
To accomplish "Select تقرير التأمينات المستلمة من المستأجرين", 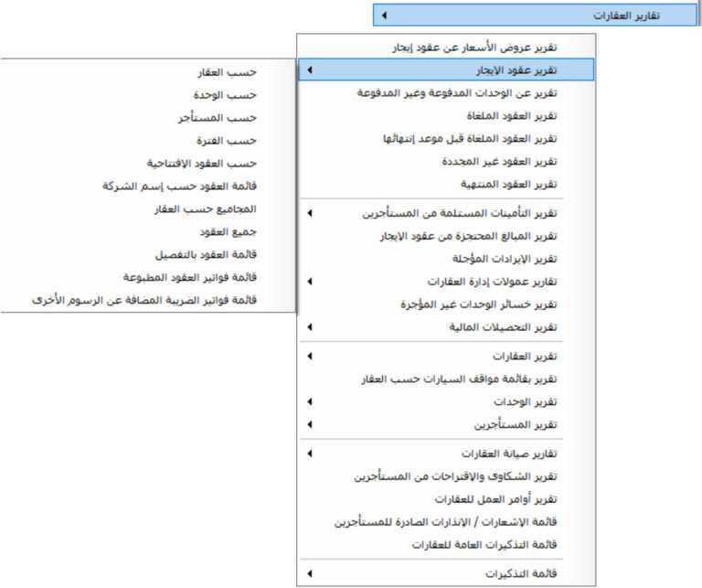I will 446,214.
